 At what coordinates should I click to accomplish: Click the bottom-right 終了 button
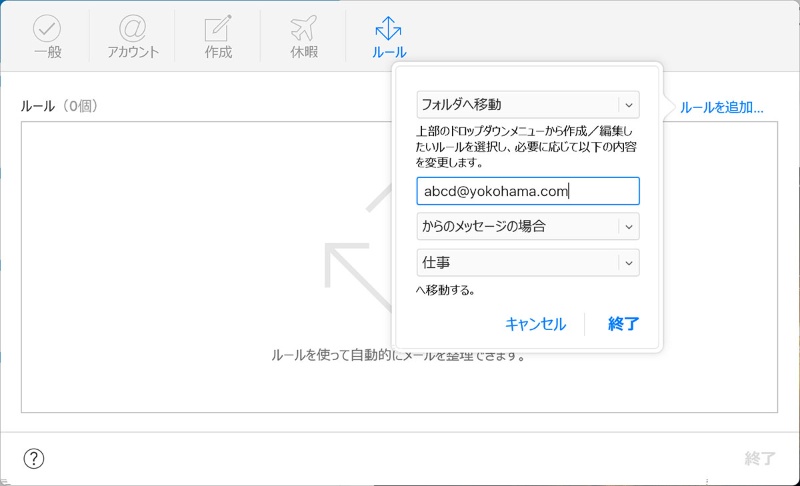tap(760, 459)
